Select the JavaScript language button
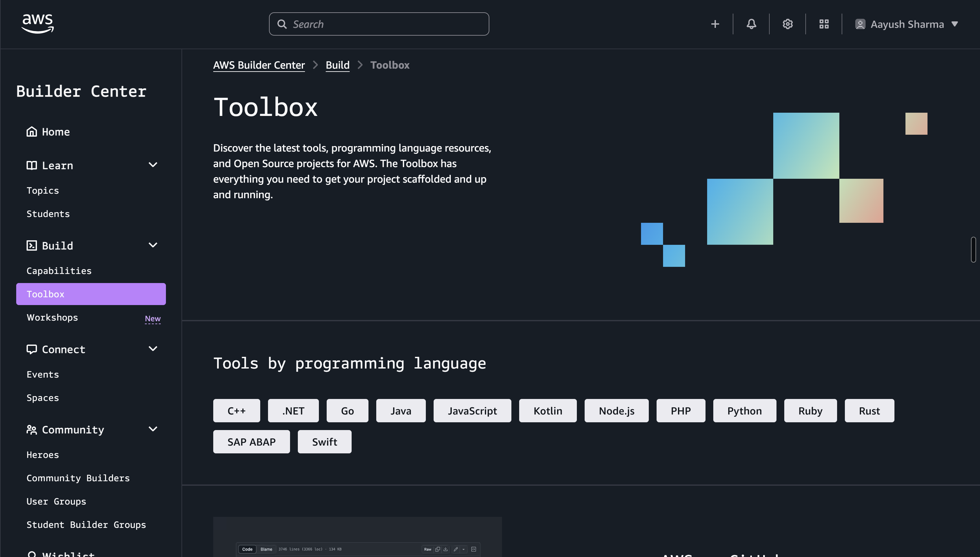980x557 pixels. coord(472,411)
